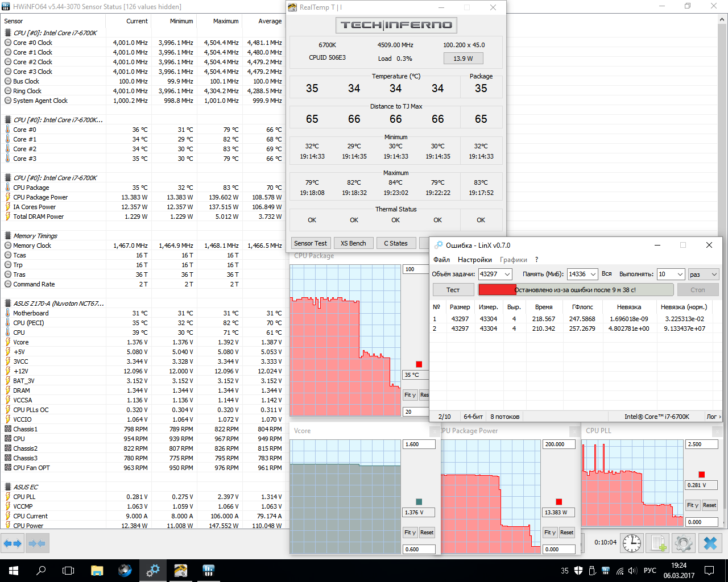
Task: Start logging with the sheet-plus icon
Action: tap(658, 543)
